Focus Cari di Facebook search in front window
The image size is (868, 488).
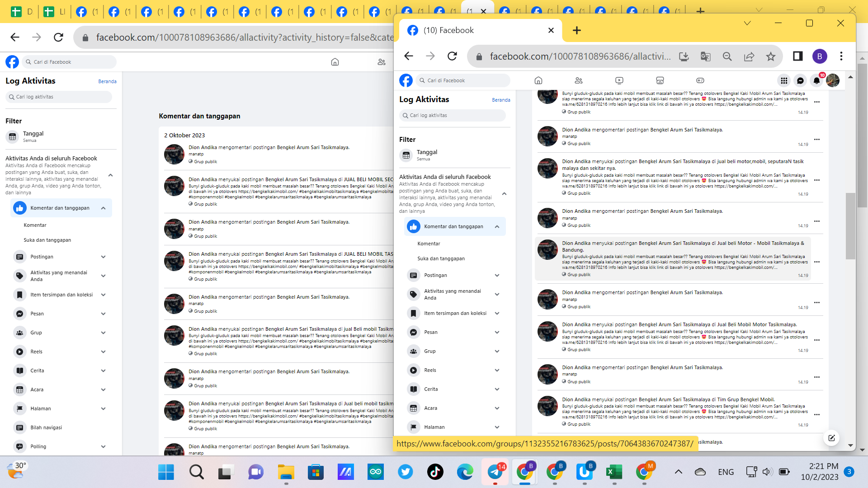click(463, 80)
